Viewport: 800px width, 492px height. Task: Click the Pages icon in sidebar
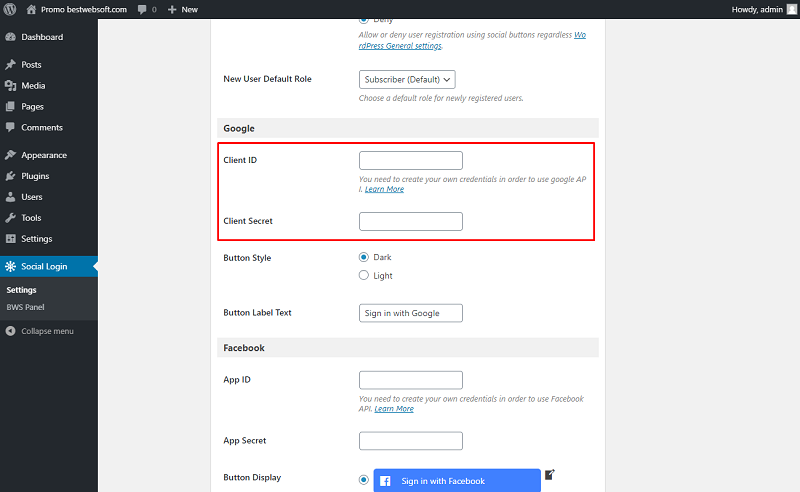10,106
